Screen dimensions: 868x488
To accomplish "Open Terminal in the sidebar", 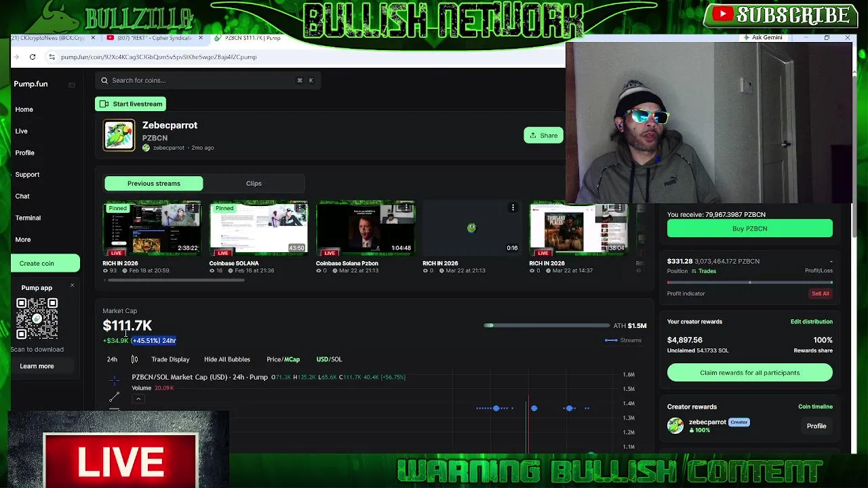I will click(28, 218).
